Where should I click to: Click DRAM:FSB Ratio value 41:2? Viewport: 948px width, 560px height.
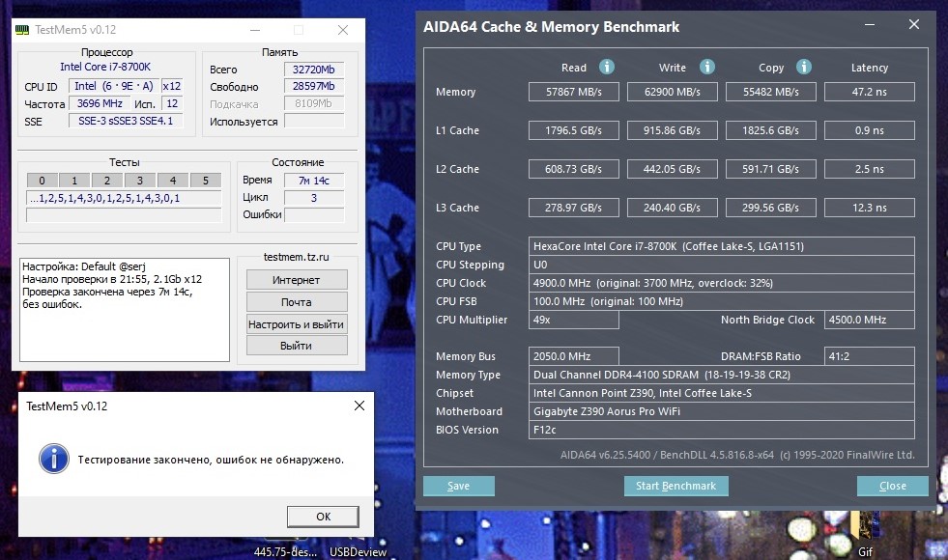(870, 356)
